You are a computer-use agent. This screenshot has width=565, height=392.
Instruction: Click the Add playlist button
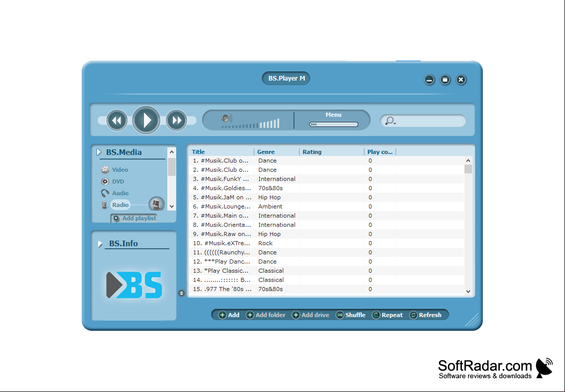coord(135,218)
